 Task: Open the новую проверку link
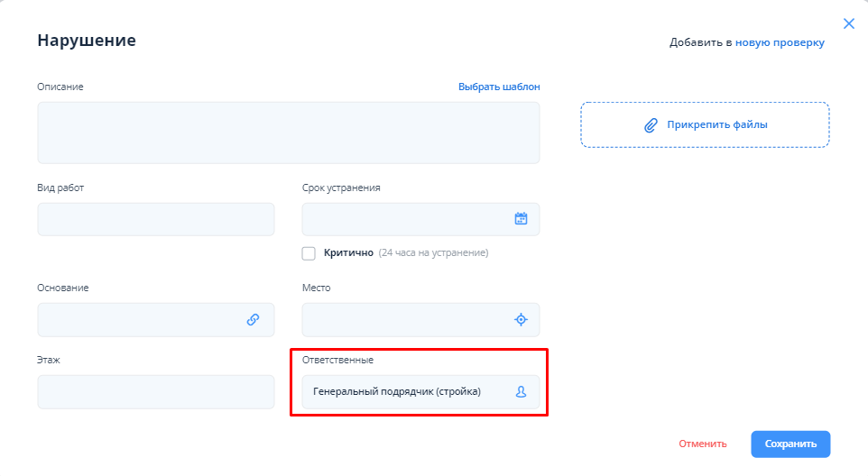click(780, 41)
